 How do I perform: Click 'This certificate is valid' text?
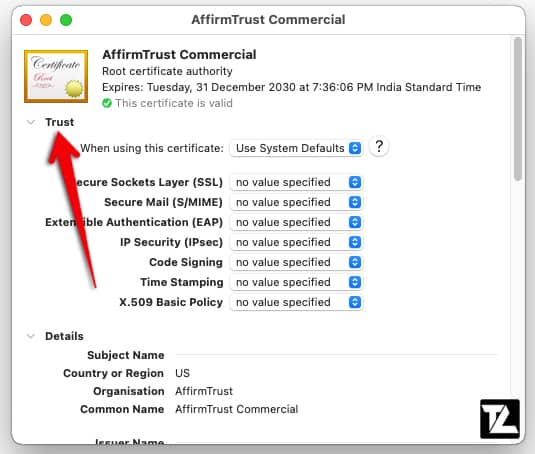pos(174,103)
